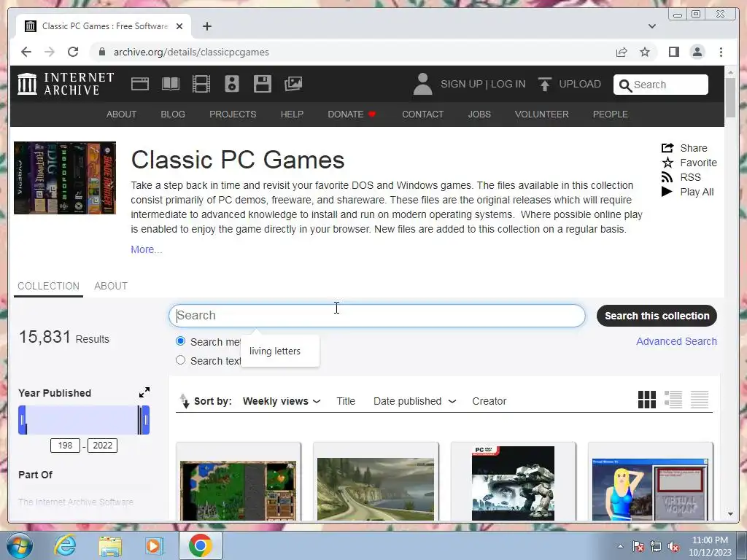
Task: Open CONTACT in the top navigation
Action: [x=423, y=114]
